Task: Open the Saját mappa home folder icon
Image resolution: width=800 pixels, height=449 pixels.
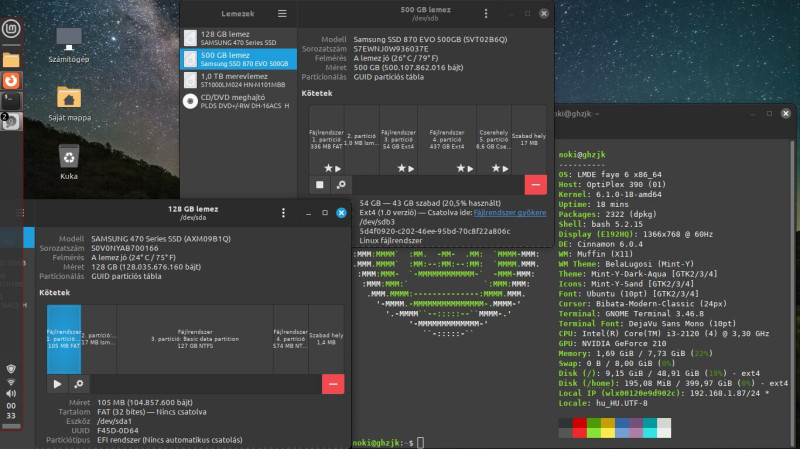Action: click(69, 104)
